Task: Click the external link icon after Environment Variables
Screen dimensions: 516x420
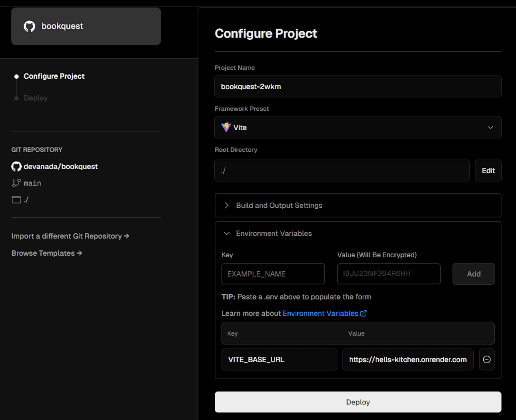Action: [x=363, y=313]
